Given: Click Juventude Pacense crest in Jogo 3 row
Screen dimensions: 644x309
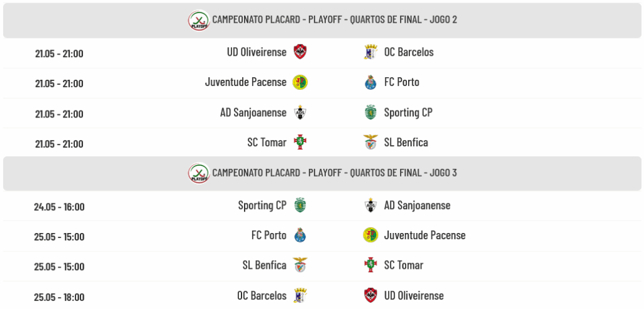Looking at the screenshot, I should coord(370,235).
